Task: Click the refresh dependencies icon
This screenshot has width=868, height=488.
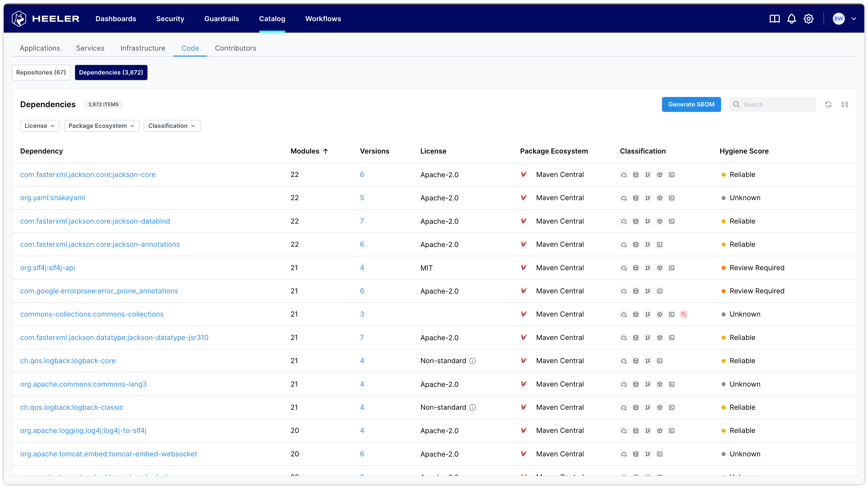Action: click(828, 104)
